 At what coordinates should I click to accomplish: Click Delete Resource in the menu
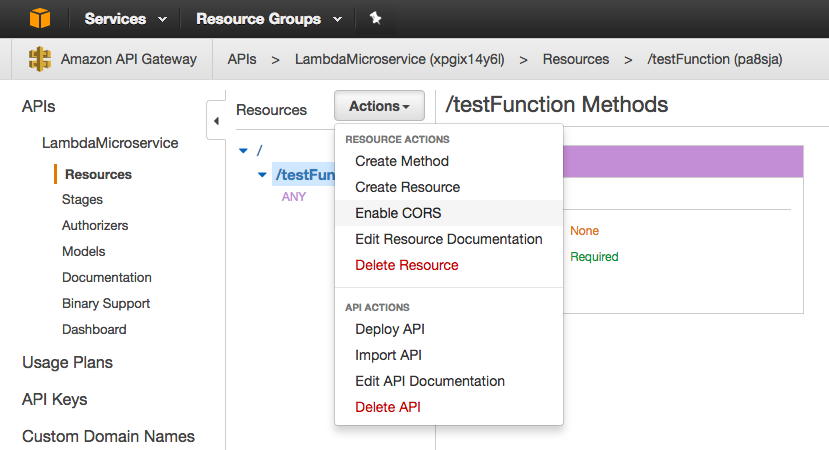407,265
